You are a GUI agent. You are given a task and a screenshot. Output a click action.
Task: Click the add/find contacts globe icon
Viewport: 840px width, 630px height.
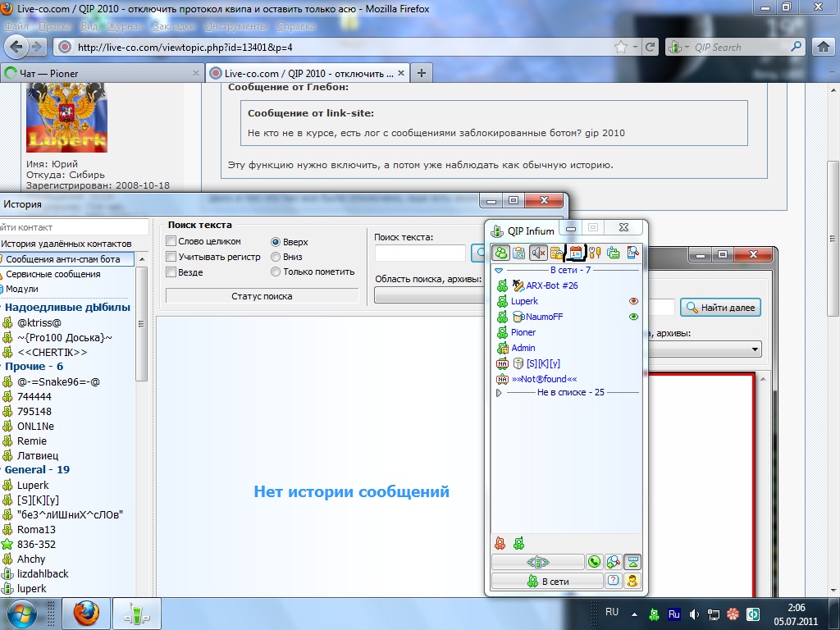coord(613,562)
